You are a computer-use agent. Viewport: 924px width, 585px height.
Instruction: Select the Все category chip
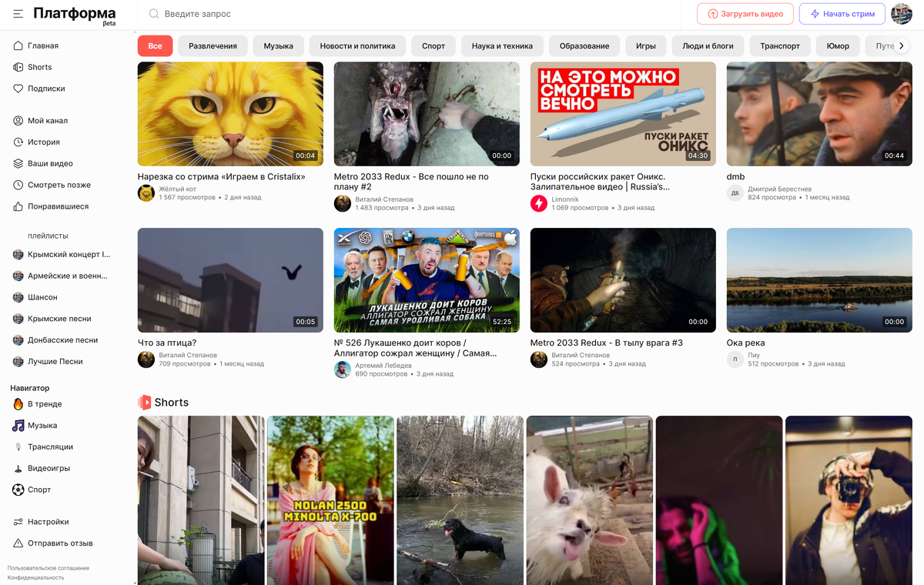155,46
